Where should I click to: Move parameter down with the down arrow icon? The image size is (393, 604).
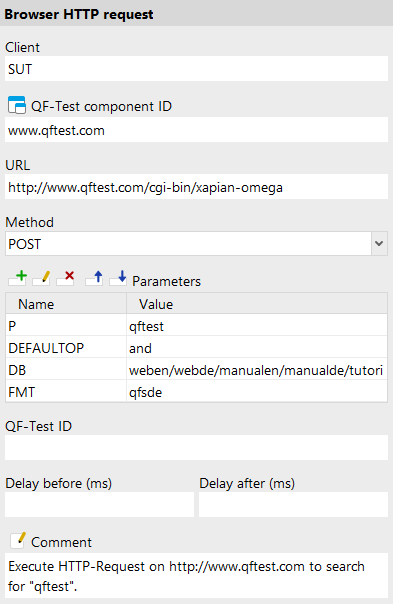118,278
